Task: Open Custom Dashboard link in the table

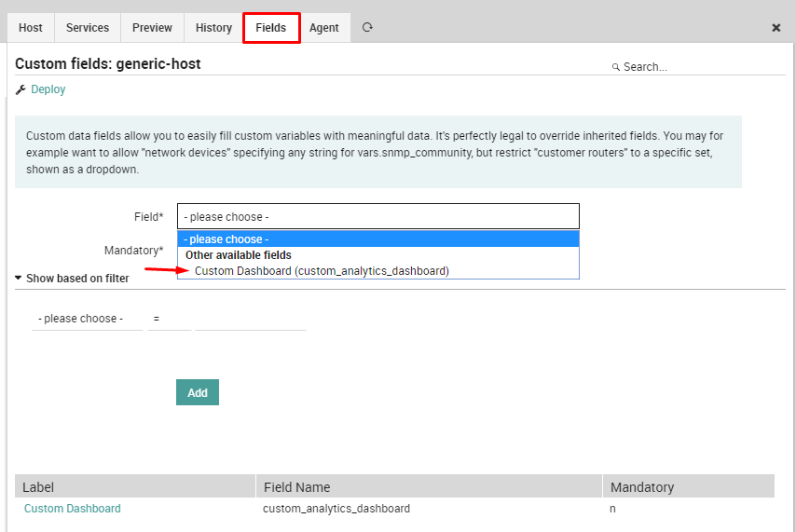Action: pos(73,509)
